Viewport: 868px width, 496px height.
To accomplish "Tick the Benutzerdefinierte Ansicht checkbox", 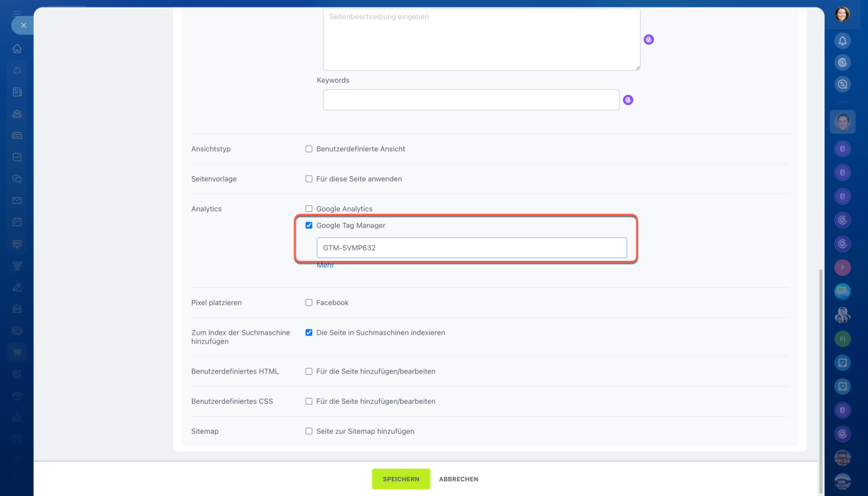I will click(309, 149).
